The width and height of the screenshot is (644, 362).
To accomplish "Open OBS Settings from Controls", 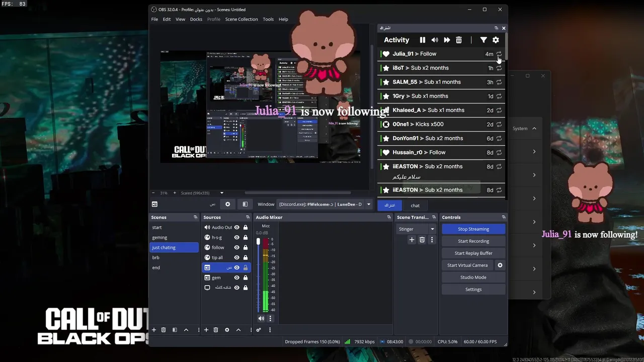I will point(473,289).
